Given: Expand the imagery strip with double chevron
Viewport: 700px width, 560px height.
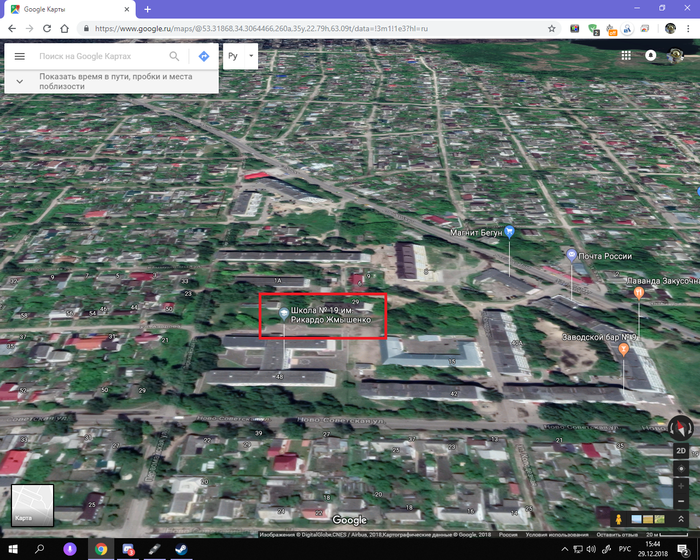Looking at the screenshot, I should [679, 519].
